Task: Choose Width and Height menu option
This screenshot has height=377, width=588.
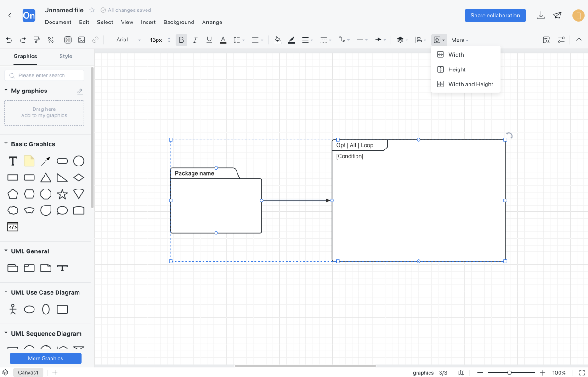Action: 470,84
